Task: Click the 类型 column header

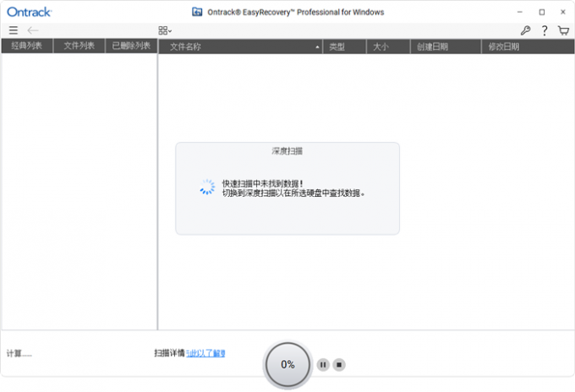Action: 344,46
